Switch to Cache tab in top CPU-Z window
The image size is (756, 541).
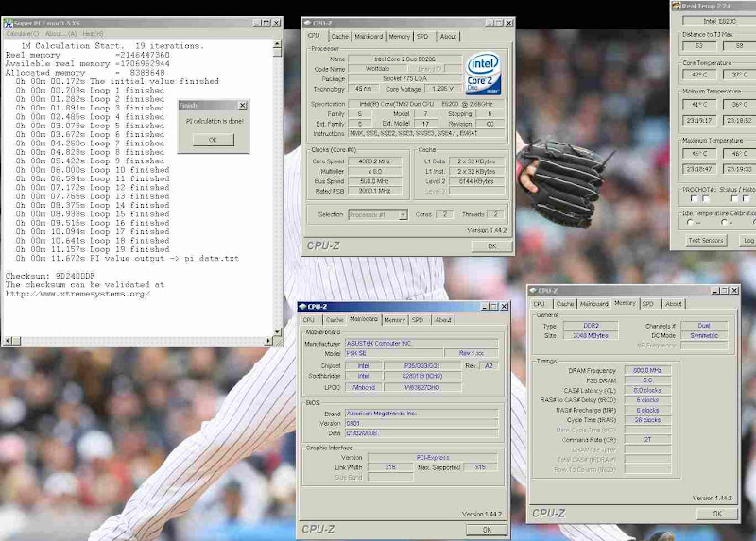(339, 37)
